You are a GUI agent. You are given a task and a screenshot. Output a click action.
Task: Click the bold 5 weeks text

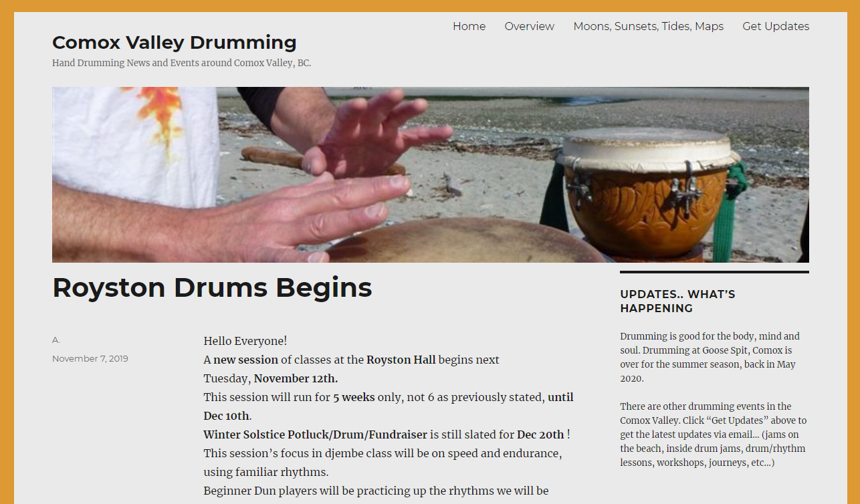(354, 397)
